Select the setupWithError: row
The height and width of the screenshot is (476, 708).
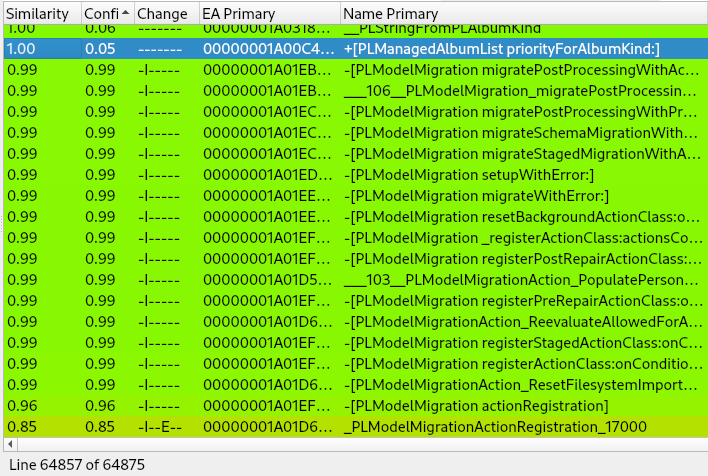pyautogui.click(x=356, y=175)
